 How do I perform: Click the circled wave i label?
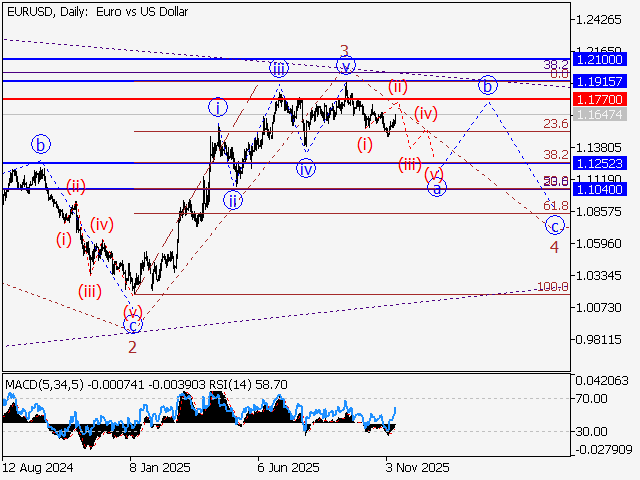216,106
